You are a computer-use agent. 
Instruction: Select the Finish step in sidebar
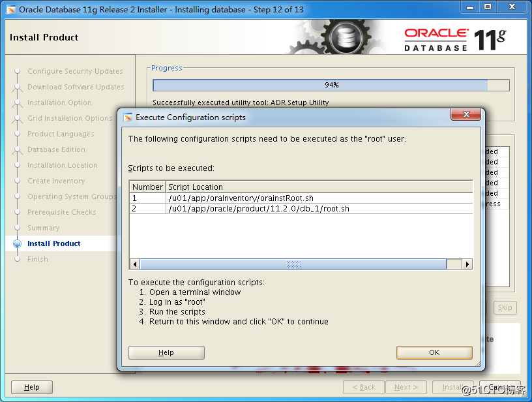38,259
